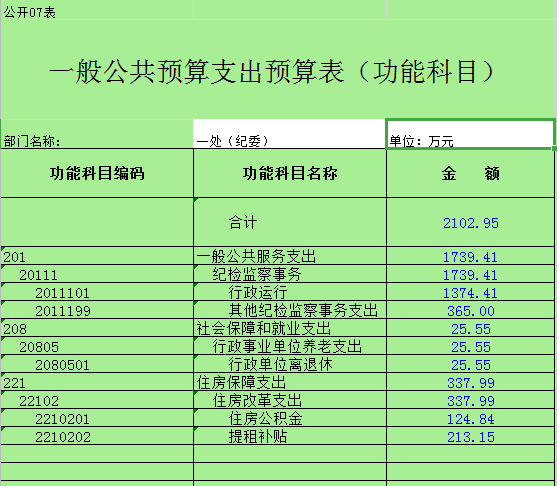Click the 单位: 万元 cell
The image size is (557, 486).
pyautogui.click(x=470, y=134)
